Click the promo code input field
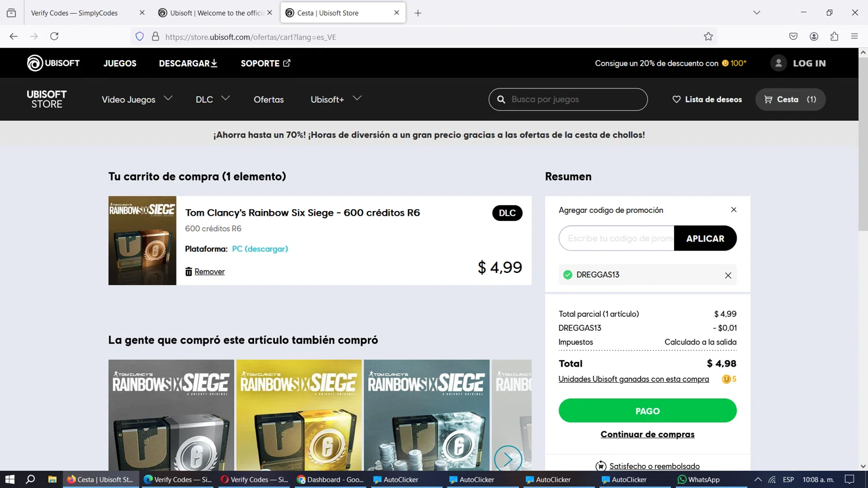The height and width of the screenshot is (488, 868). pyautogui.click(x=617, y=238)
